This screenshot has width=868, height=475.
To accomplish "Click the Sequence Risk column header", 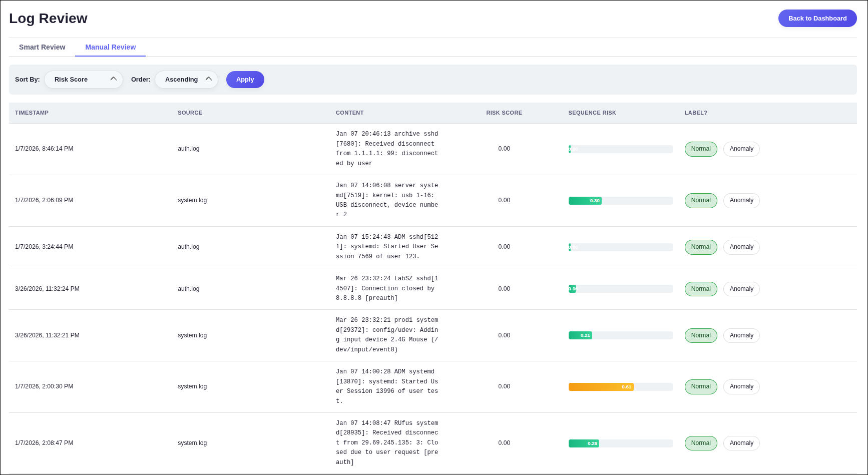I will click(592, 113).
